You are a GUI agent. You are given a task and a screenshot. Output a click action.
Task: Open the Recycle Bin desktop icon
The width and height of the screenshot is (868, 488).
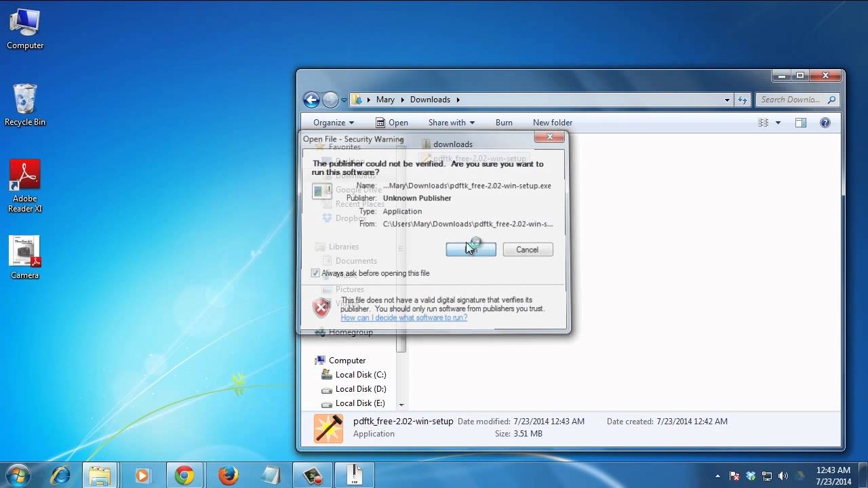coord(25,105)
